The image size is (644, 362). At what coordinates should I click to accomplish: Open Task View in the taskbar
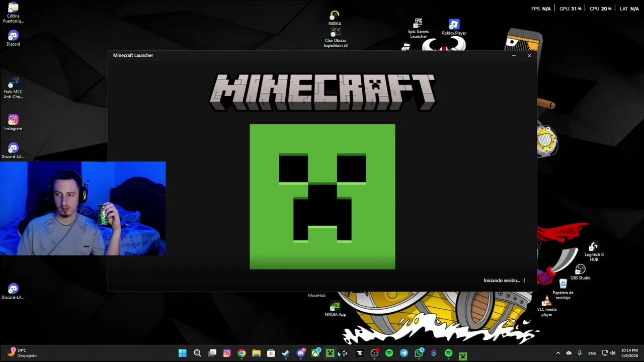212,353
